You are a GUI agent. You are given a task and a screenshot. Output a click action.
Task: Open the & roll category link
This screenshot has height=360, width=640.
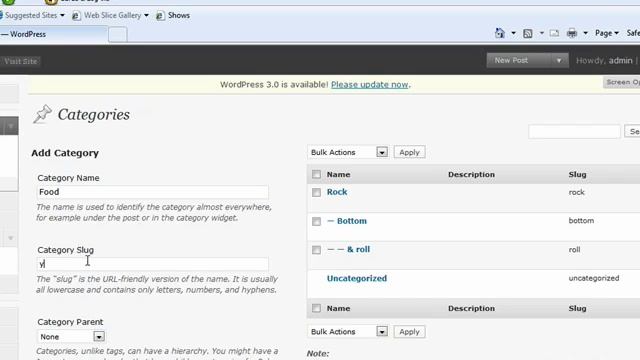click(x=358, y=249)
